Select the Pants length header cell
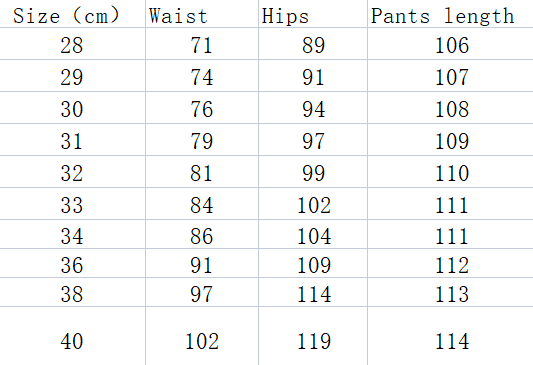 click(x=450, y=14)
